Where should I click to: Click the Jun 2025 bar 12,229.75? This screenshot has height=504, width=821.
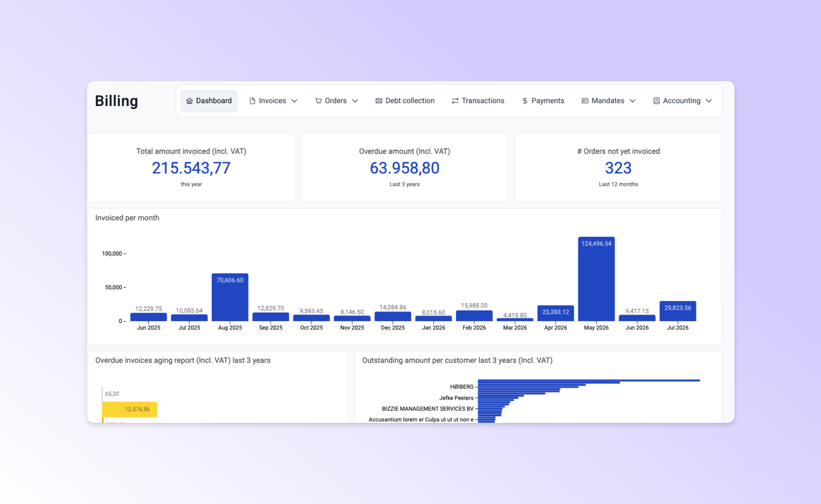tap(148, 317)
